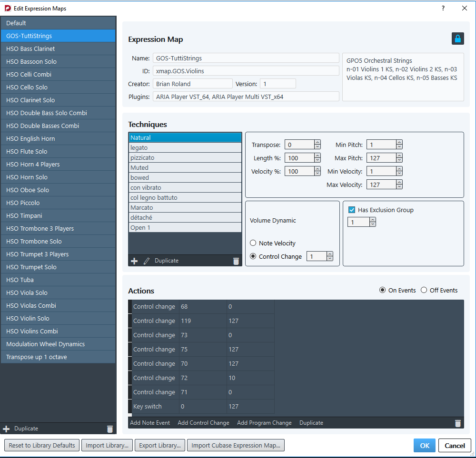Click the Creator field
Image resolution: width=476 pixels, height=458 pixels.
[192, 84]
